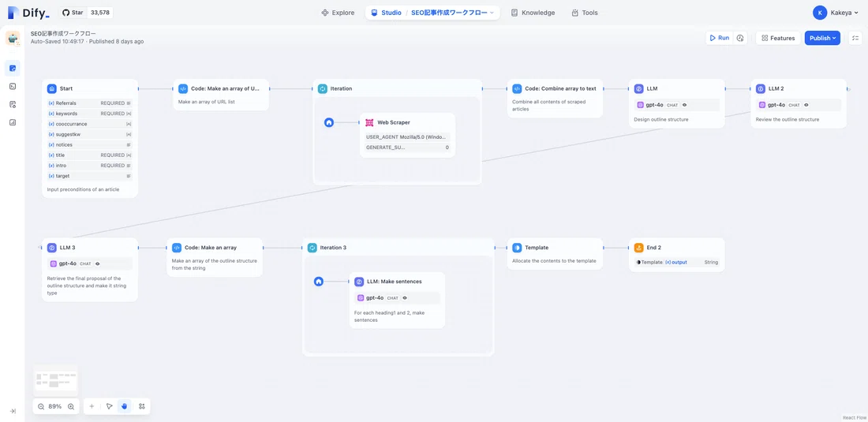Click the Iteration 3 inner start home icon
Viewport: 868px width, 422px height.
(318, 282)
